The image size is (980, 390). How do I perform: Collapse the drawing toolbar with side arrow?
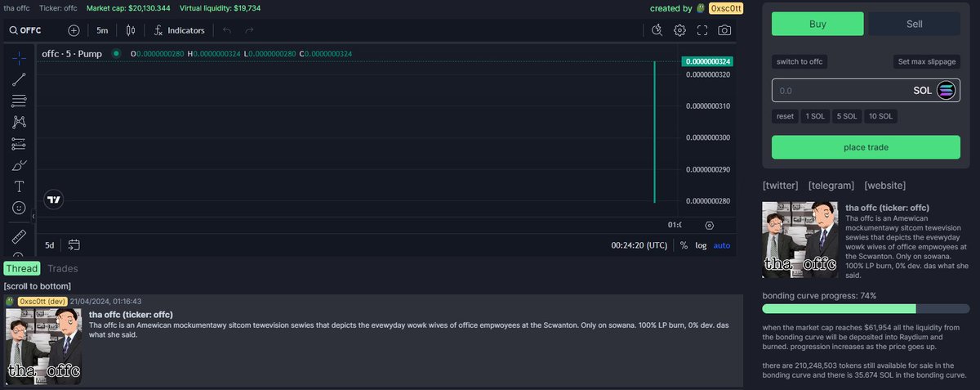(x=33, y=217)
